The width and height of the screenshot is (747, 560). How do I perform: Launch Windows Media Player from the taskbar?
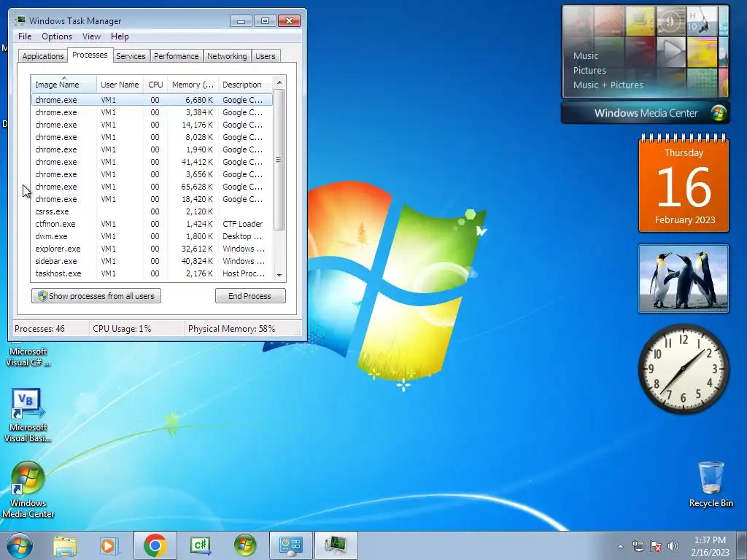[x=108, y=545]
